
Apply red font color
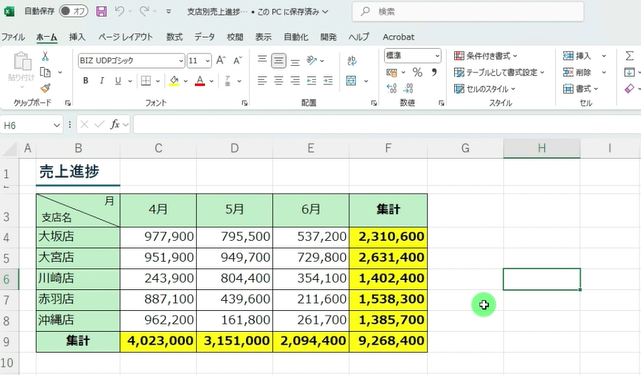pos(199,81)
